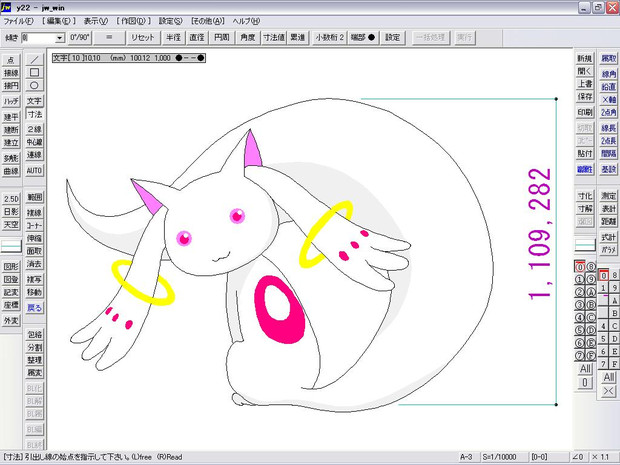Open the 分割 divide tool
This screenshot has height=465, width=620.
point(34,347)
